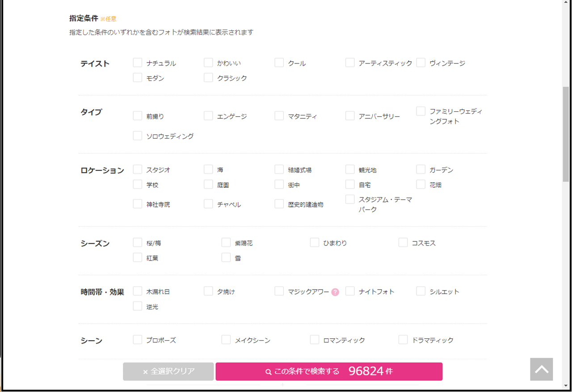Check the コスモス checkbox
The width and height of the screenshot is (572, 392).
tap(403, 242)
